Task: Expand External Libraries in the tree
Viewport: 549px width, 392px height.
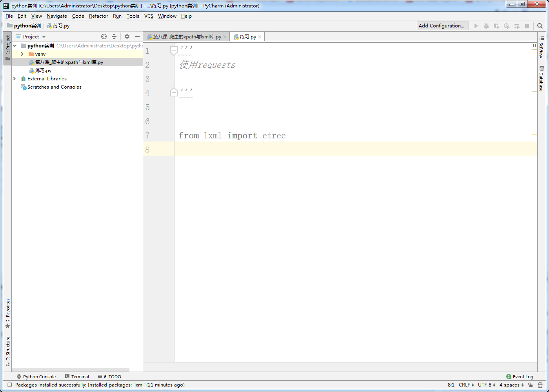Action: coord(15,78)
